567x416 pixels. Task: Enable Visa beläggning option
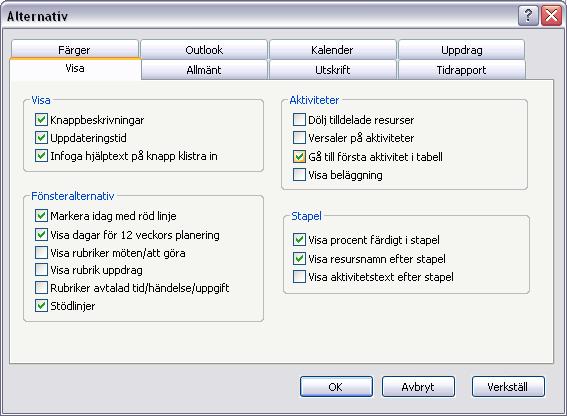click(299, 174)
